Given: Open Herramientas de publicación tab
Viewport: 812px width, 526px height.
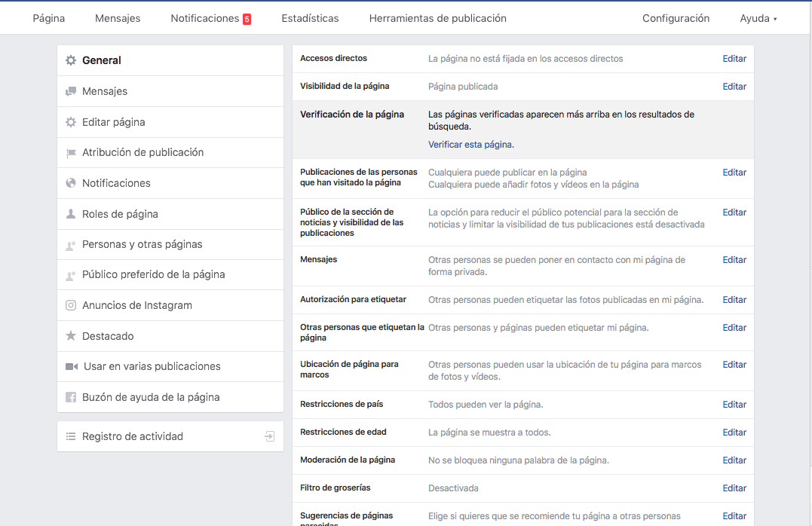Looking at the screenshot, I should point(437,18).
